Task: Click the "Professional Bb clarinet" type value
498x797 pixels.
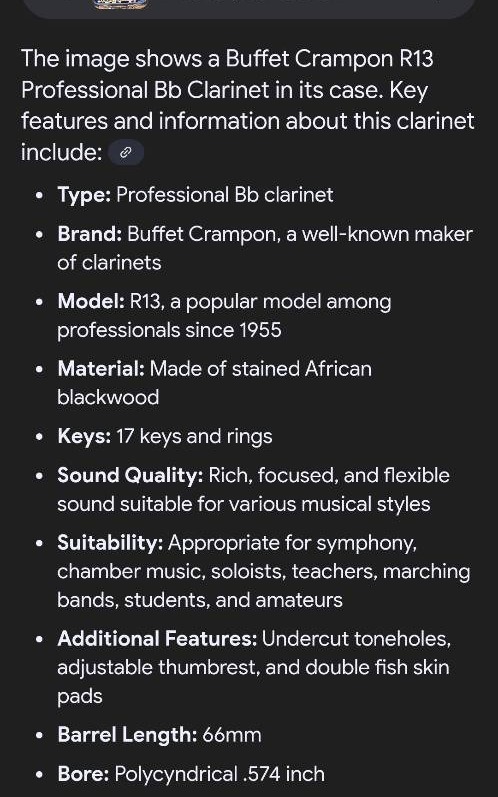Action: pos(225,195)
